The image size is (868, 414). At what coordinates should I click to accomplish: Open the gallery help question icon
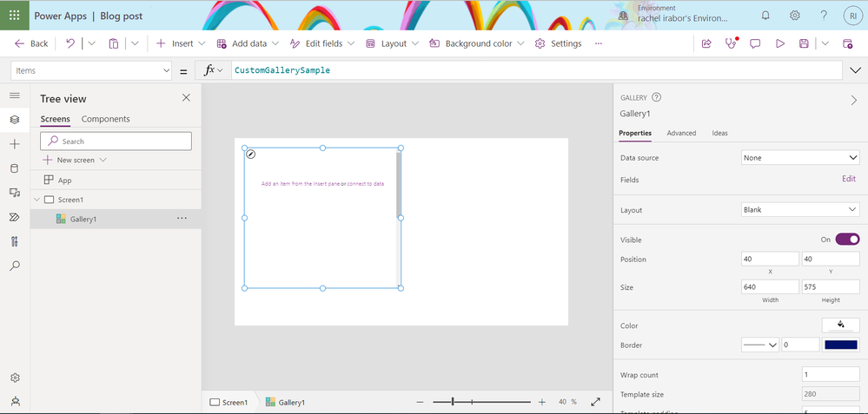657,97
